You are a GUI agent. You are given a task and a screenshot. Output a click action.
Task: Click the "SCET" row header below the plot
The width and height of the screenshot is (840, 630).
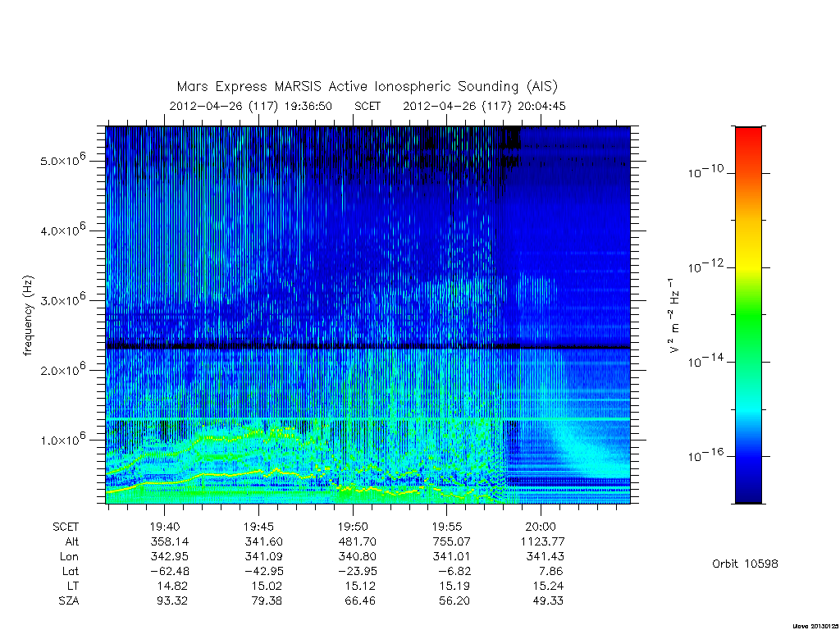66,527
